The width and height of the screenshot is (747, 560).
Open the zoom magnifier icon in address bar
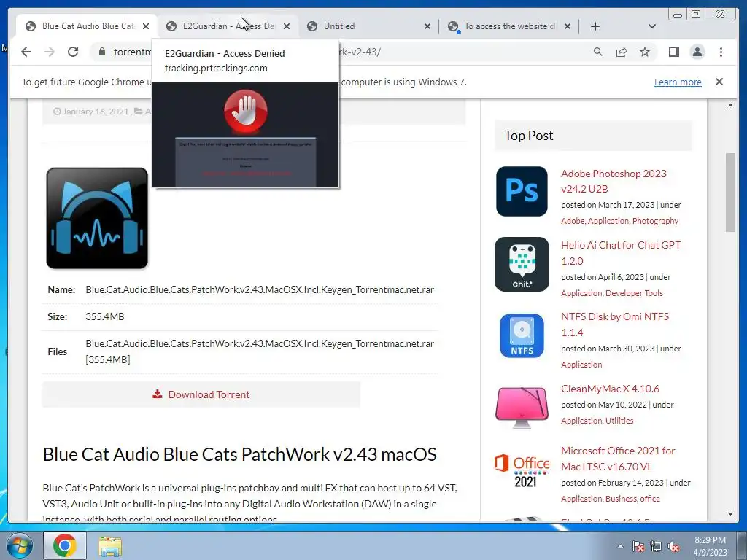598,52
